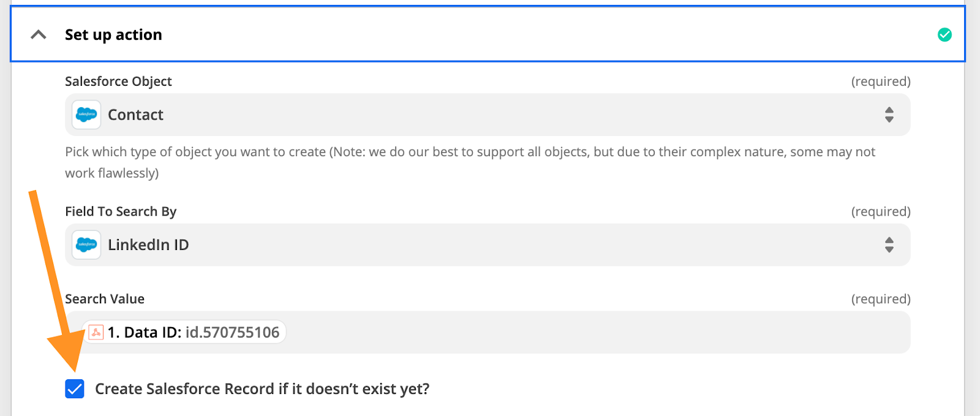Image resolution: width=980 pixels, height=416 pixels.
Task: Click the "Field To Search By" label
Action: click(x=121, y=212)
